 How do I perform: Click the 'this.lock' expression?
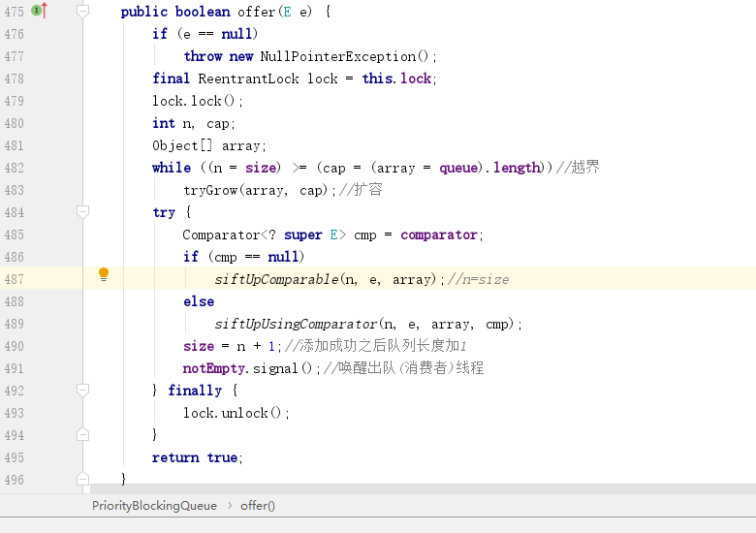point(396,78)
